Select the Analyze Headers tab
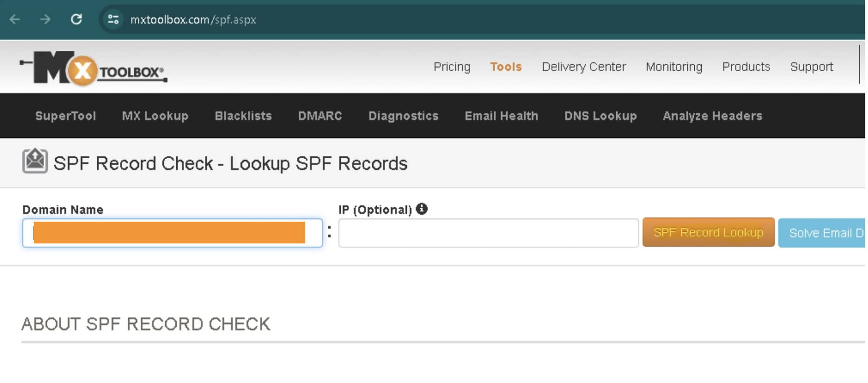The image size is (868, 383). tap(713, 116)
